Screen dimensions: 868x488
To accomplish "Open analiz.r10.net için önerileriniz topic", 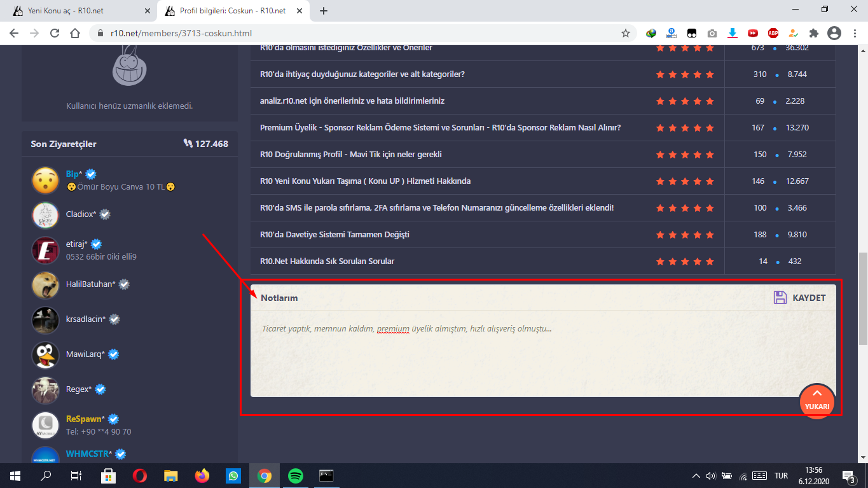I will (x=352, y=101).
